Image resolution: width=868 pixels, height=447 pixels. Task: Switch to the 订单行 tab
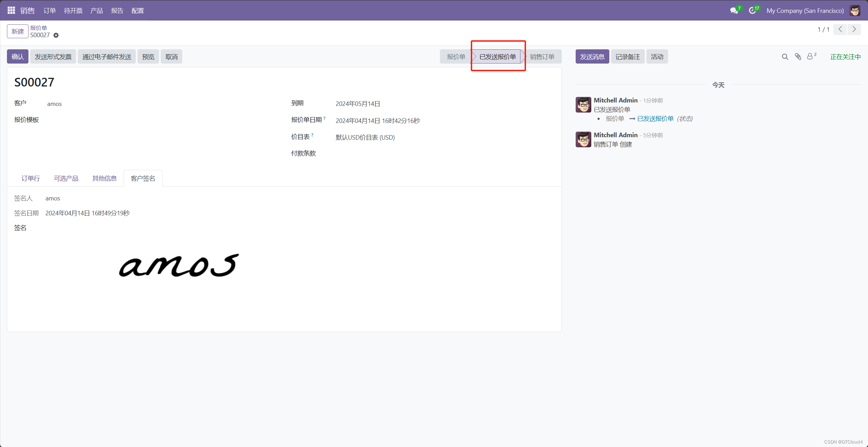[x=31, y=178]
